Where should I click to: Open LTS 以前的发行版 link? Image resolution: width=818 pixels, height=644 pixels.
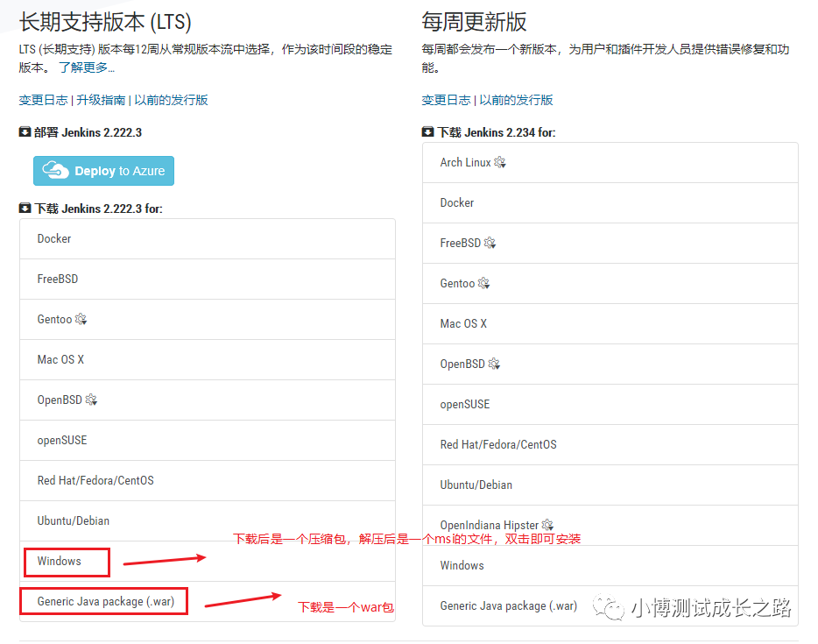click(x=171, y=100)
